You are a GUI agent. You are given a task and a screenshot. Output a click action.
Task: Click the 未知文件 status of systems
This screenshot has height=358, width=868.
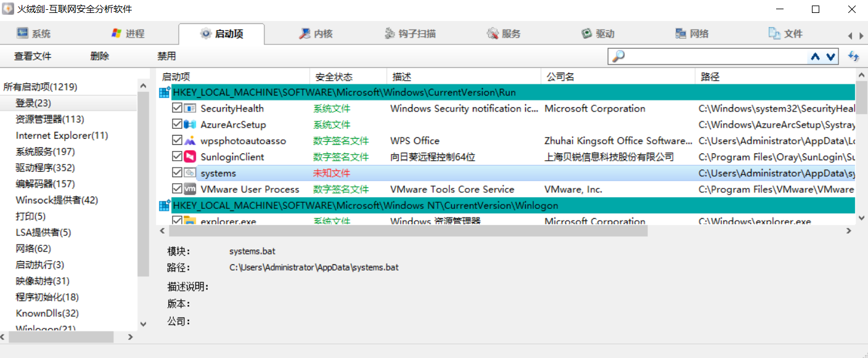(x=332, y=173)
